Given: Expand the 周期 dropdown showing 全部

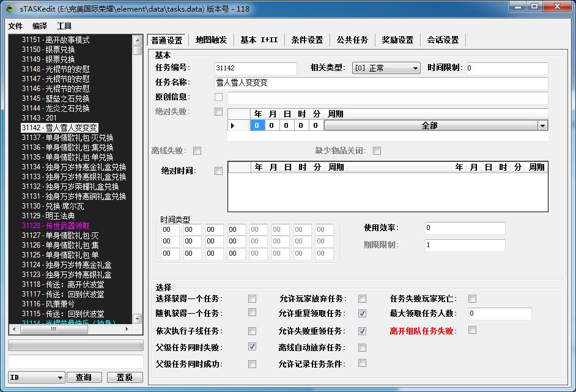Looking at the screenshot, I should click(542, 125).
